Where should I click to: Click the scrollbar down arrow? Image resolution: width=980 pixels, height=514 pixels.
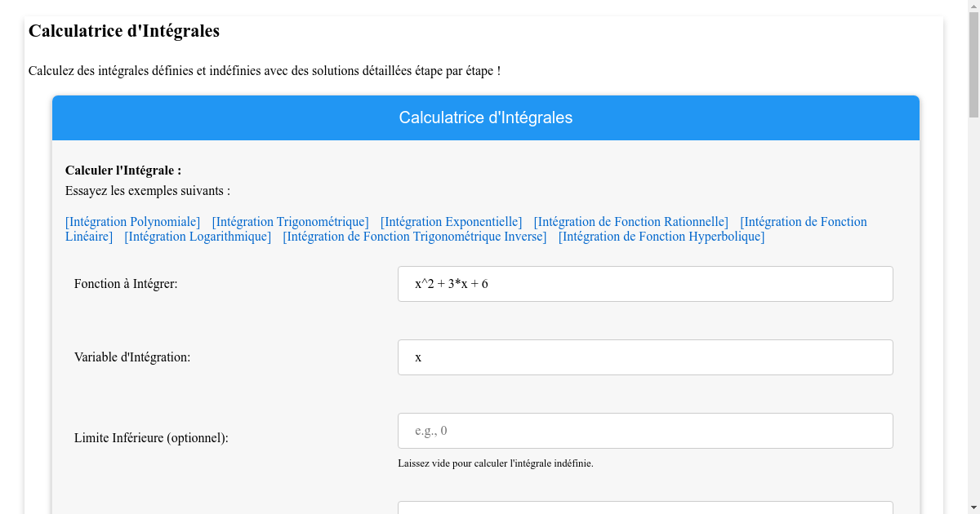(x=973, y=507)
